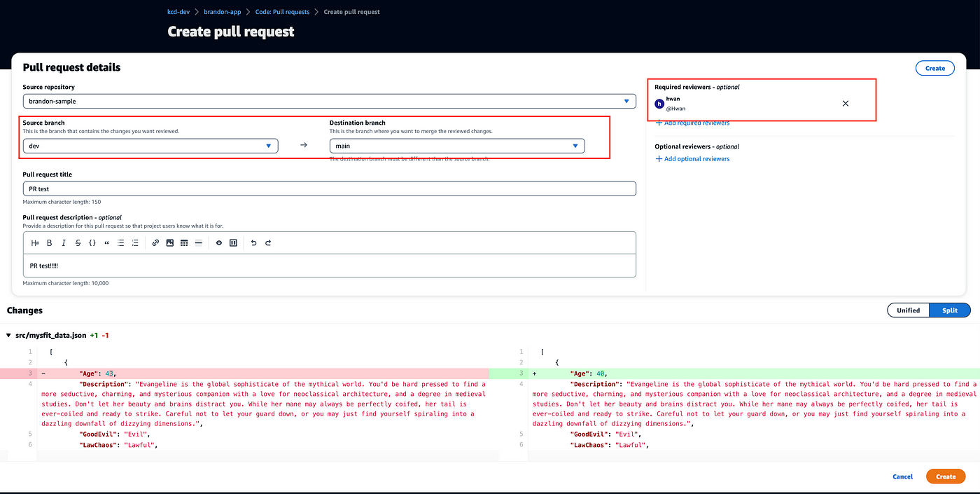Insert code block with braces icon
The width and height of the screenshot is (980, 494).
(x=92, y=243)
